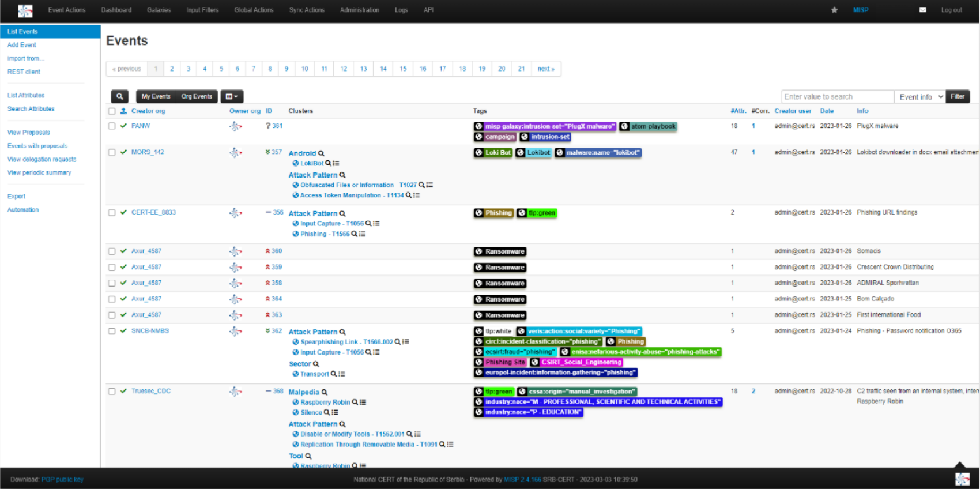Open the Logs menu
Screen dimensions: 980x489
pyautogui.click(x=401, y=10)
